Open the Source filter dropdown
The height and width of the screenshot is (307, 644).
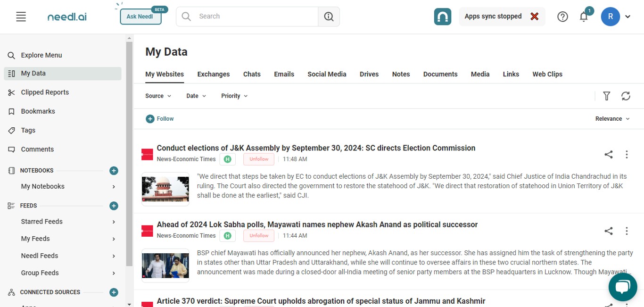coord(158,96)
